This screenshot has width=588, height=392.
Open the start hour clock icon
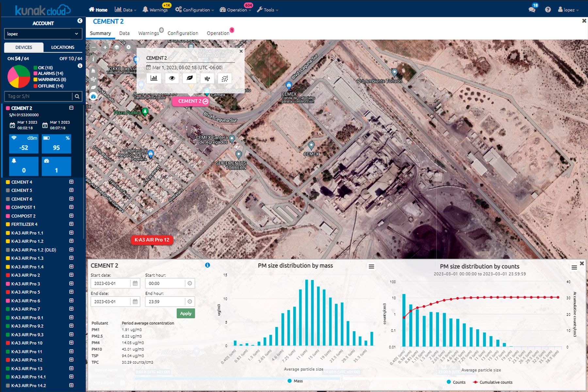coord(190,283)
